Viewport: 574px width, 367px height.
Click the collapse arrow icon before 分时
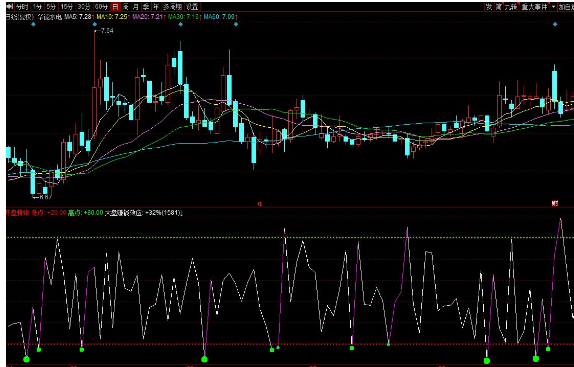pos(10,7)
